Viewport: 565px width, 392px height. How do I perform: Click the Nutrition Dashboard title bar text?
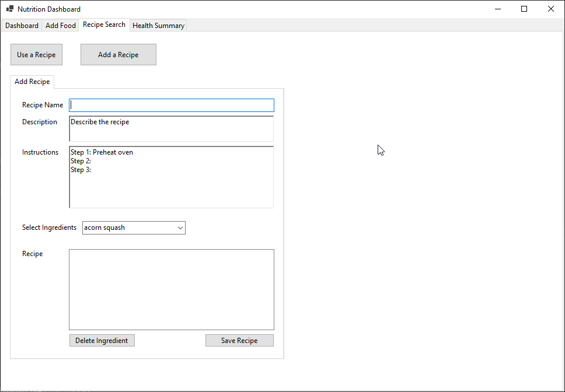click(x=49, y=9)
